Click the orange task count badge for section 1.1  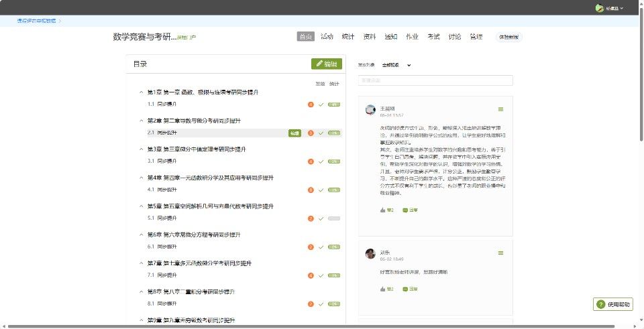tap(311, 105)
